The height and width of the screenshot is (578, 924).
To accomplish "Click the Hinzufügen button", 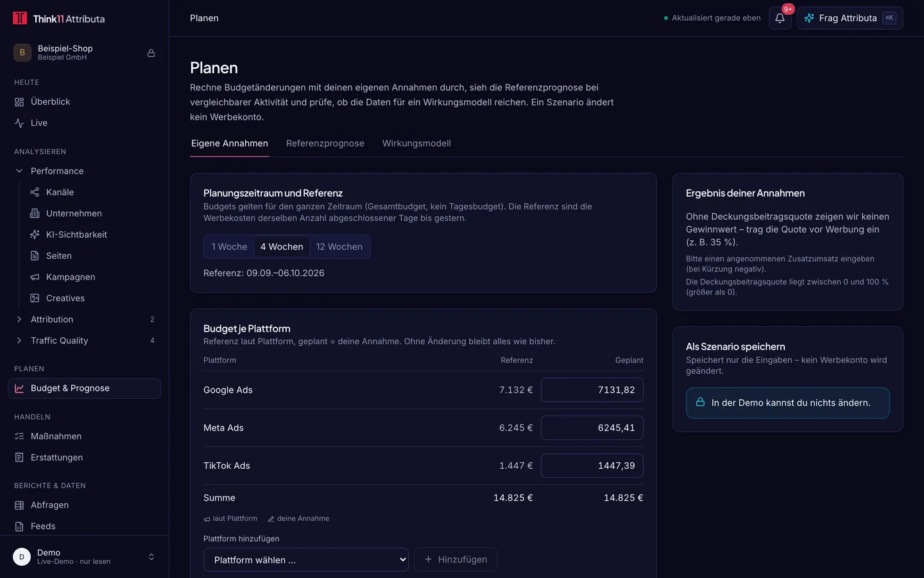I will [456, 559].
